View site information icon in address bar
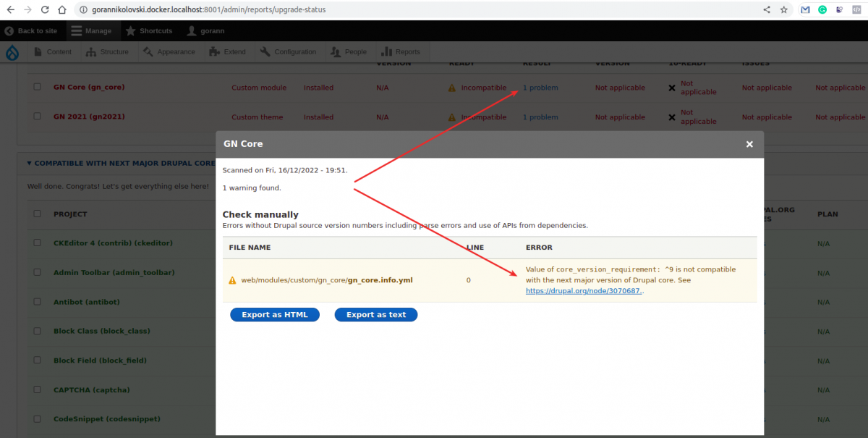The height and width of the screenshot is (438, 868). pos(84,10)
